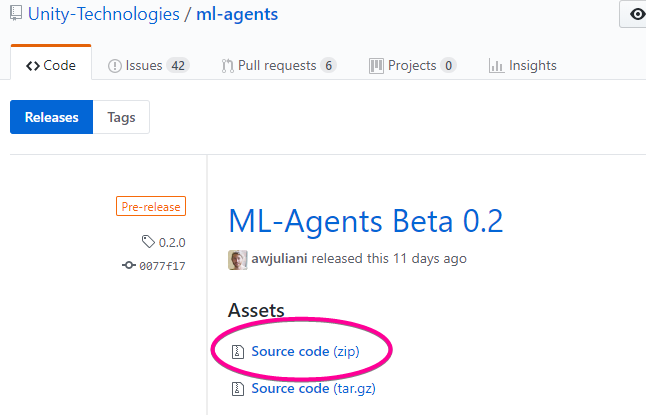
Task: Select the Releases button
Action: [x=51, y=117]
